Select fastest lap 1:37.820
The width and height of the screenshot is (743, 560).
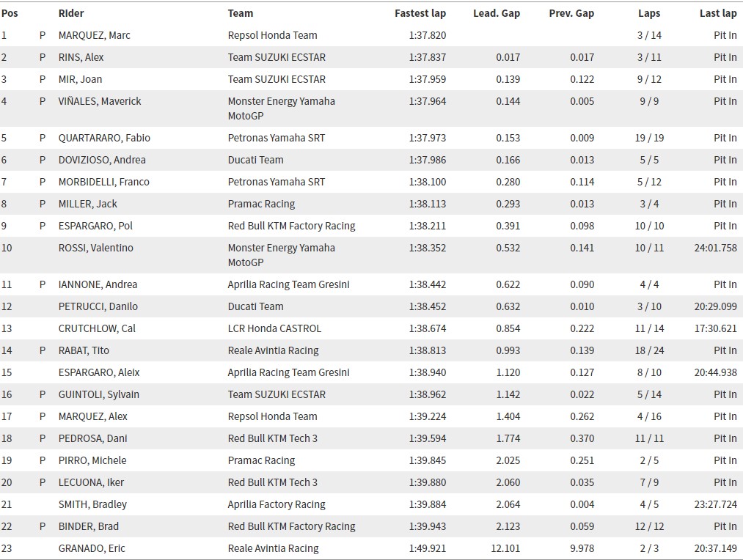click(428, 35)
